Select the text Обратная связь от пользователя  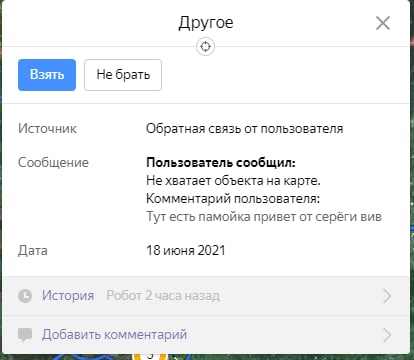pyautogui.click(x=244, y=129)
